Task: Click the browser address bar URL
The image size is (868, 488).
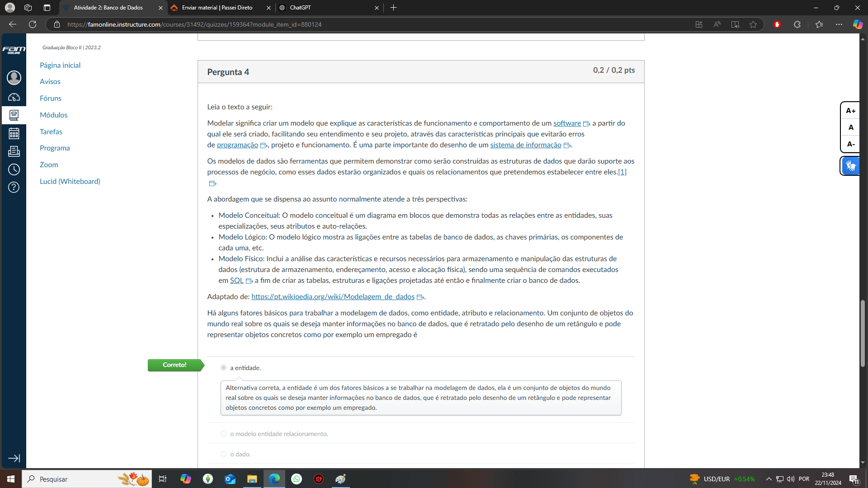Action: (x=194, y=24)
